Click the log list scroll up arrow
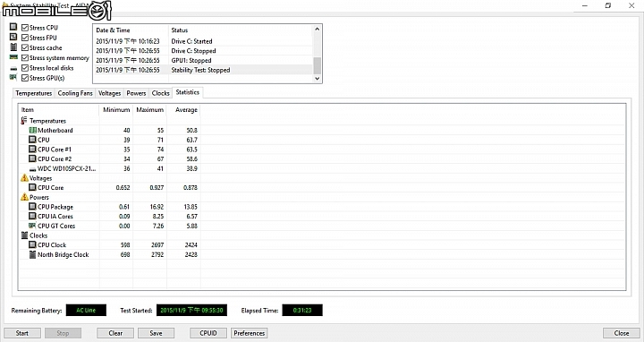Screen dimensions: 644x342 pyautogui.click(x=317, y=30)
